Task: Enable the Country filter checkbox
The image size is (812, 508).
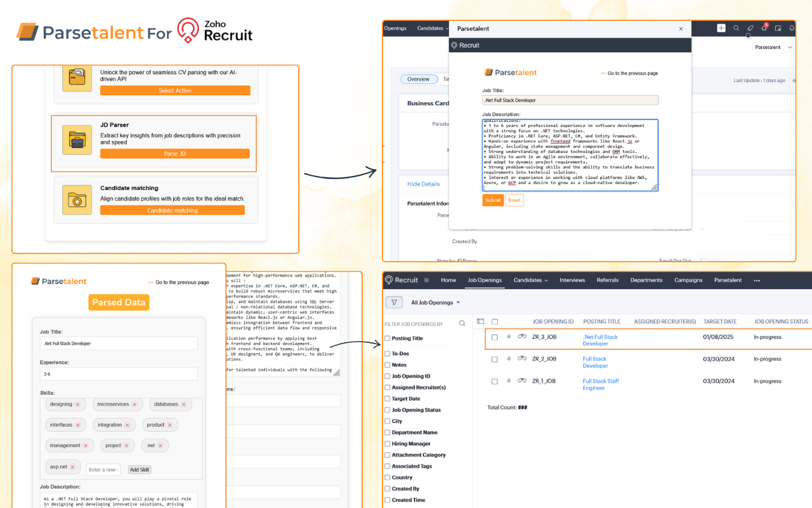Action: pos(388,478)
